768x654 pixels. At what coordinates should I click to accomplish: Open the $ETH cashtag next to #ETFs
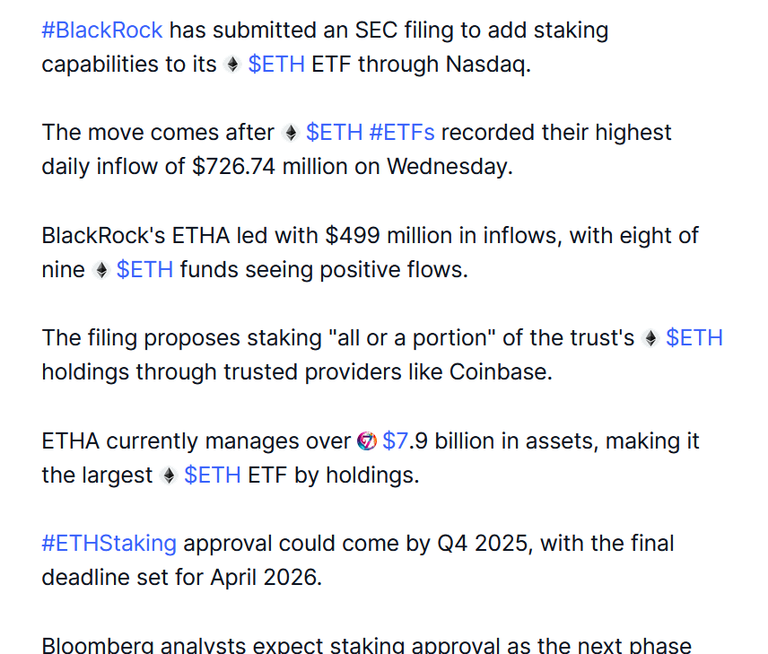coord(335,133)
